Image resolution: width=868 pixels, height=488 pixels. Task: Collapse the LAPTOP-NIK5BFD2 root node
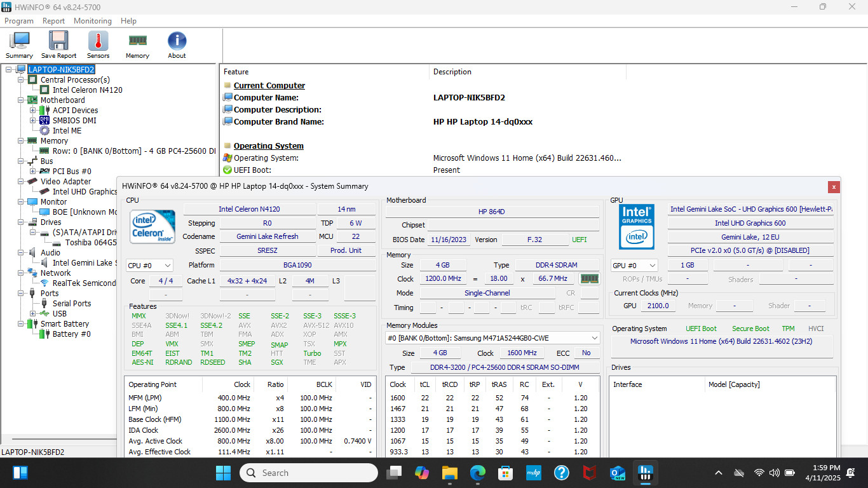click(9, 70)
